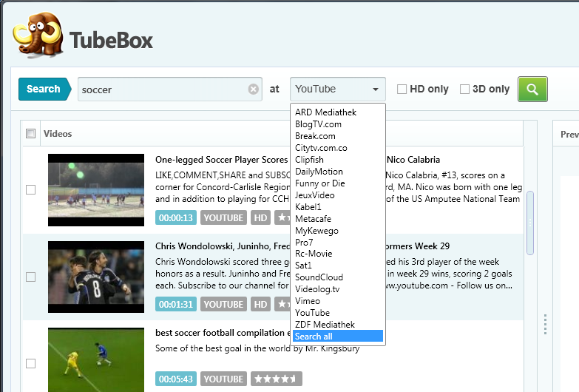Enable the 3D only checkbox
579x392 pixels.
click(464, 89)
